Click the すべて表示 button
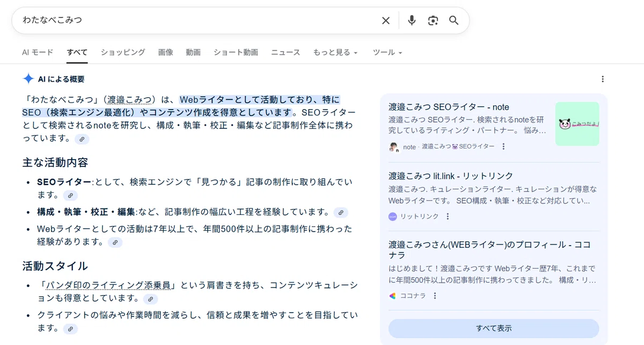644x345 pixels. (x=494, y=328)
